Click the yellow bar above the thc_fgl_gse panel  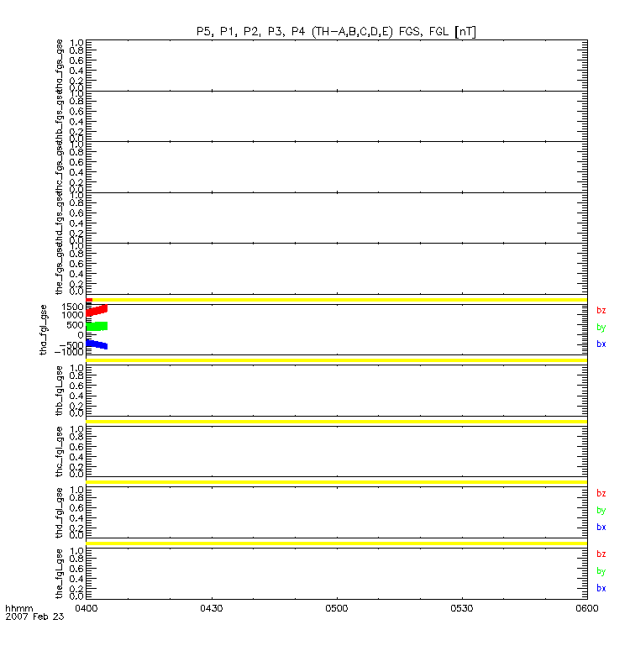pos(337,422)
